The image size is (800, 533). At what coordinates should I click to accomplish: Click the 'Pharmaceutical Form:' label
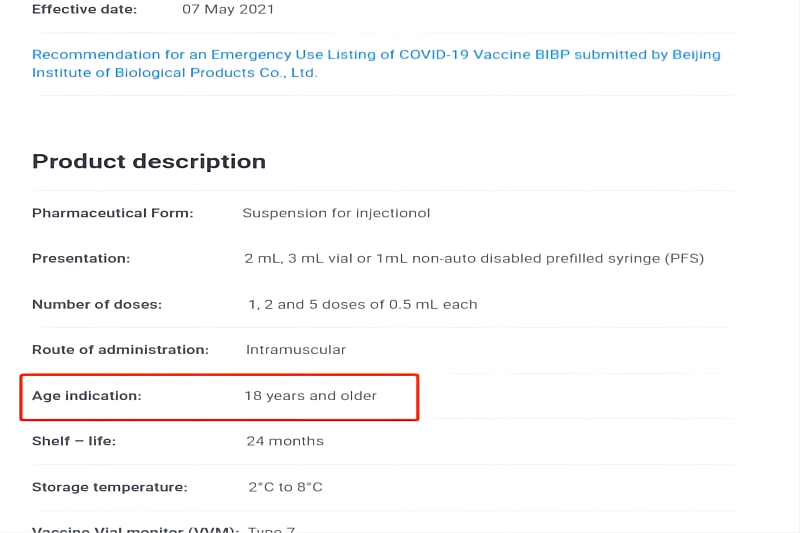click(113, 213)
